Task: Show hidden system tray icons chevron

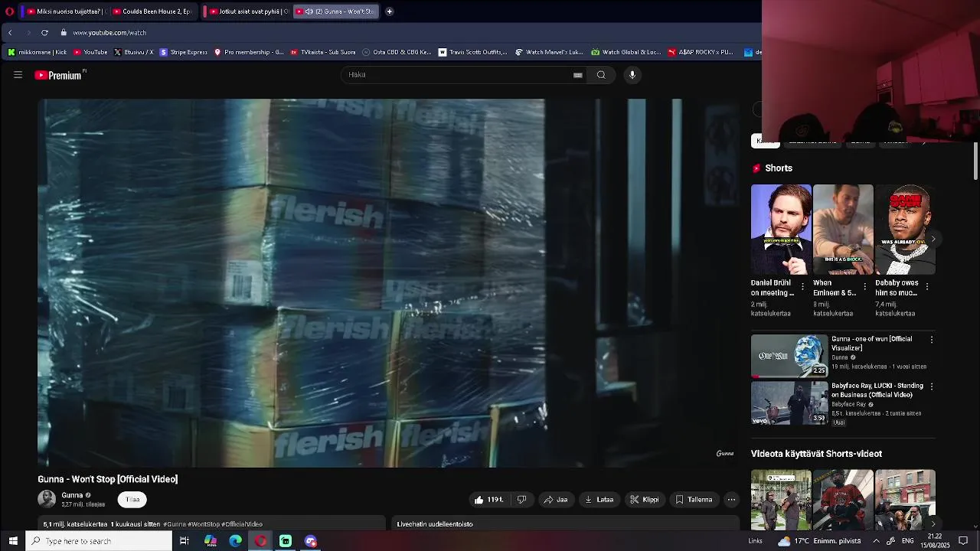Action: pyautogui.click(x=876, y=541)
